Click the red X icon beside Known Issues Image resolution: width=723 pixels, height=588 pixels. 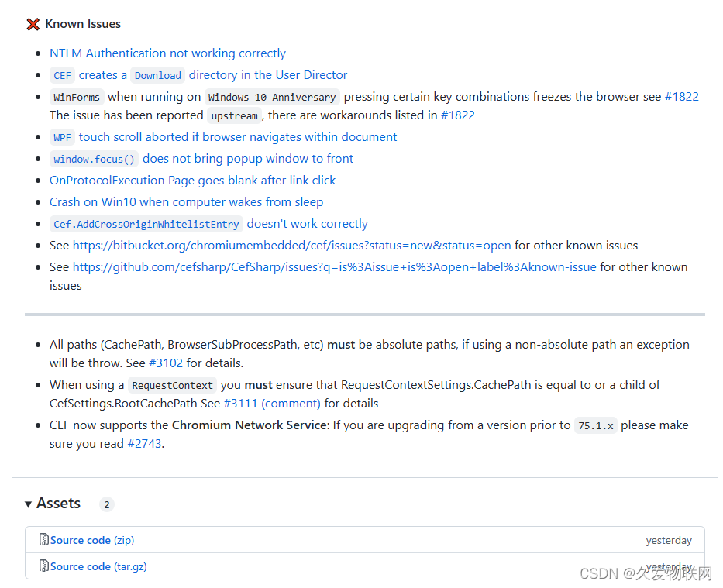pyautogui.click(x=31, y=24)
